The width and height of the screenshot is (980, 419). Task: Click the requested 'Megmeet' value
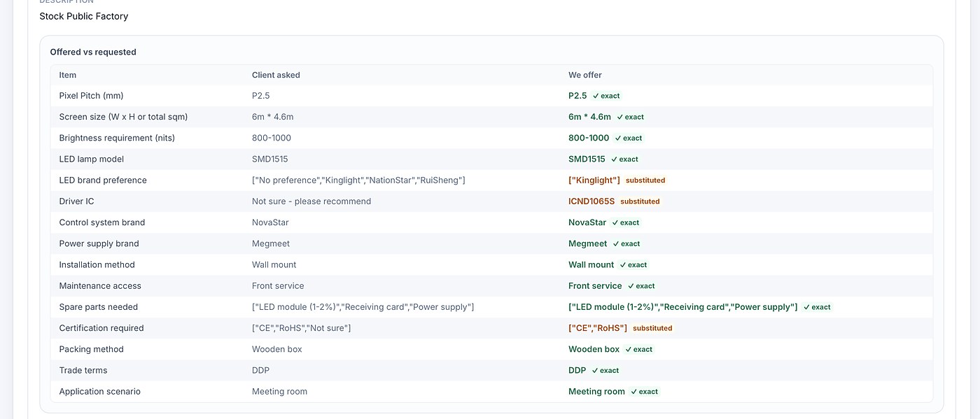click(271, 243)
